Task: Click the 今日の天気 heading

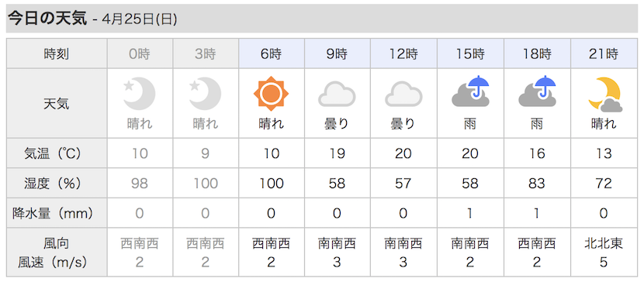Action: 48,19
